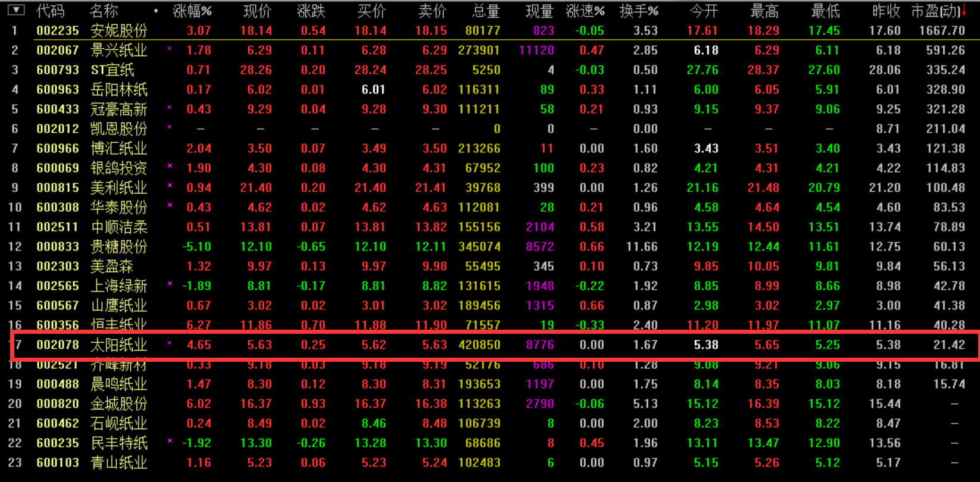Viewport: 980px width, 482px height.
Task: Select stock 中顺洁柔
Action: 118,227
